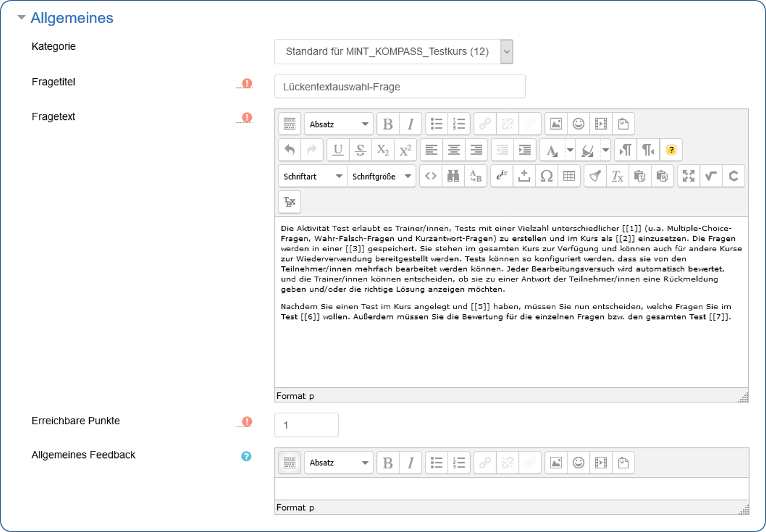This screenshot has width=766, height=532.
Task: Toggle fullscreen editor mode
Action: point(688,176)
